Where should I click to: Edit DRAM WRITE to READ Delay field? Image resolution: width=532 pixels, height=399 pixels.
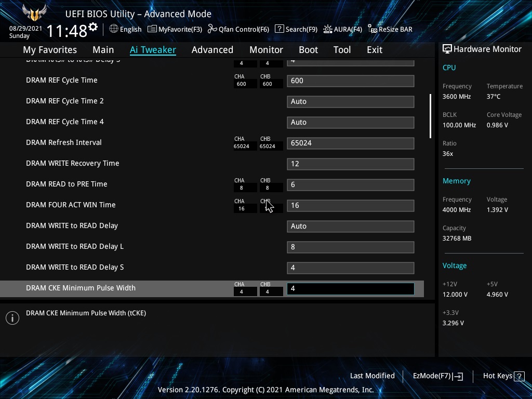coord(351,227)
